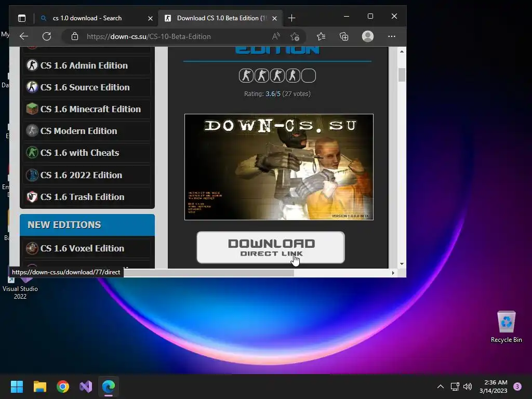Click Microsoft Edge taskbar icon
The image size is (532, 399).
coord(109,387)
